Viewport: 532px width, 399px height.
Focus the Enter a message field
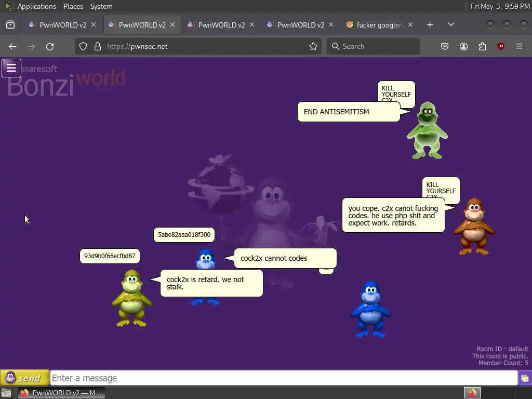(x=284, y=378)
